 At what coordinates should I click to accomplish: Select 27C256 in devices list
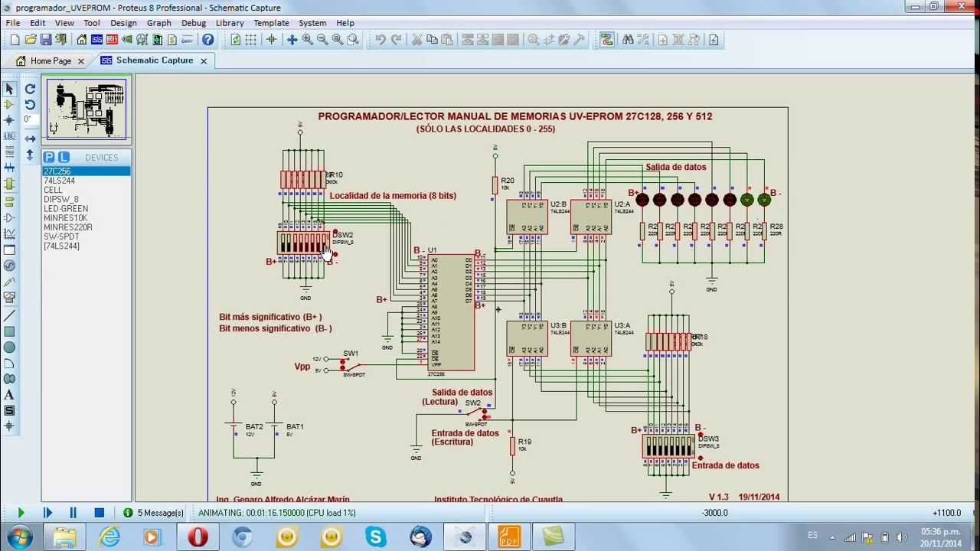[x=87, y=171]
